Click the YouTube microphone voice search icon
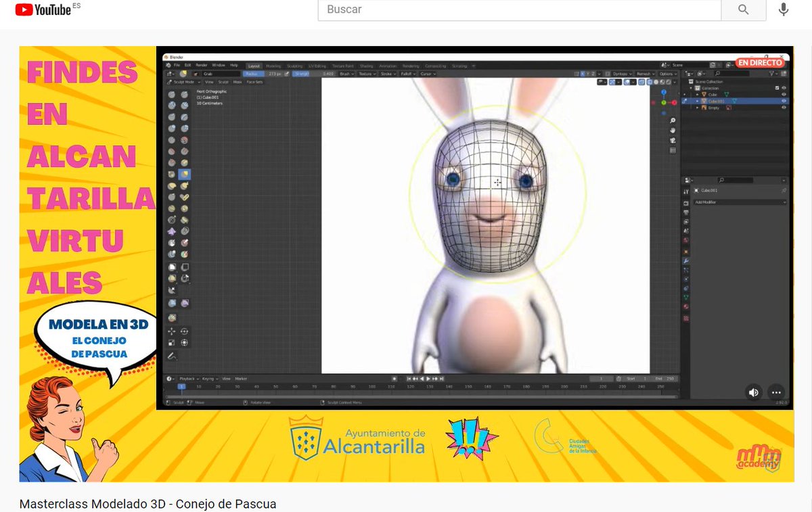The width and height of the screenshot is (812, 512). tap(784, 9)
